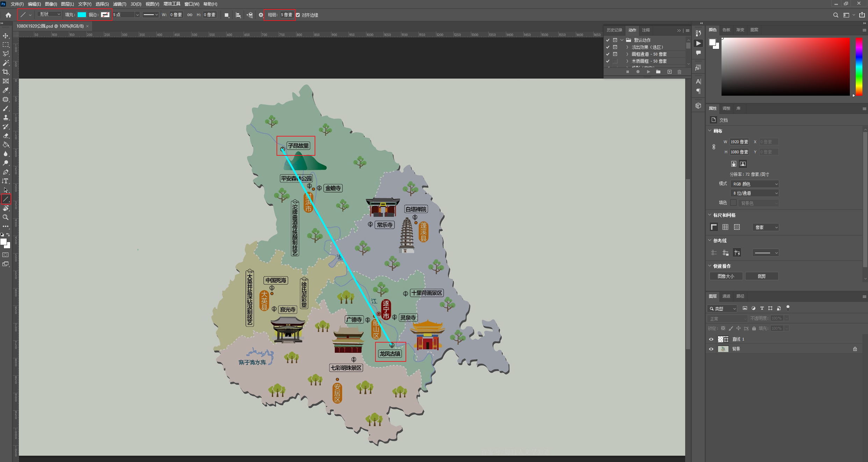Click the 裁剪 quick action button
Screen dimensions: 868x462
[x=761, y=276]
